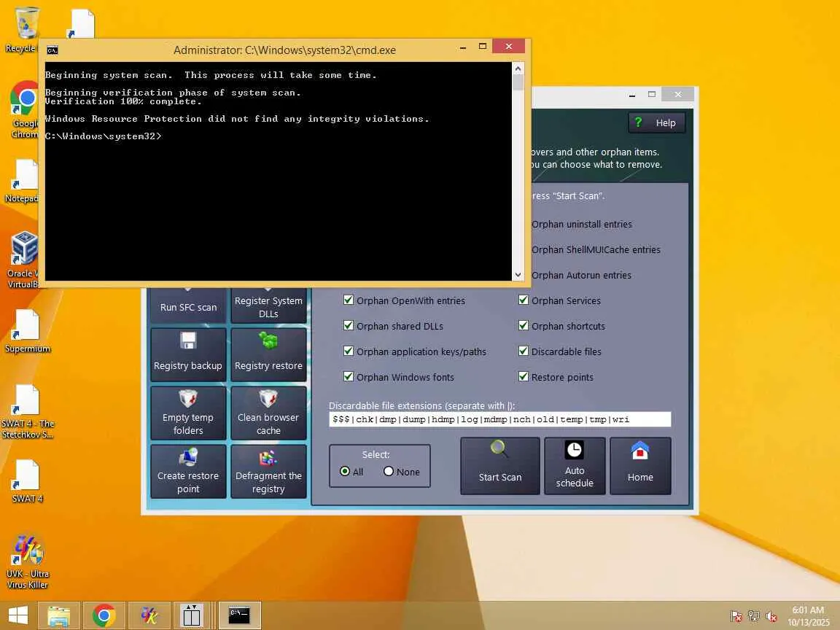Click the network tray icon

click(754, 617)
